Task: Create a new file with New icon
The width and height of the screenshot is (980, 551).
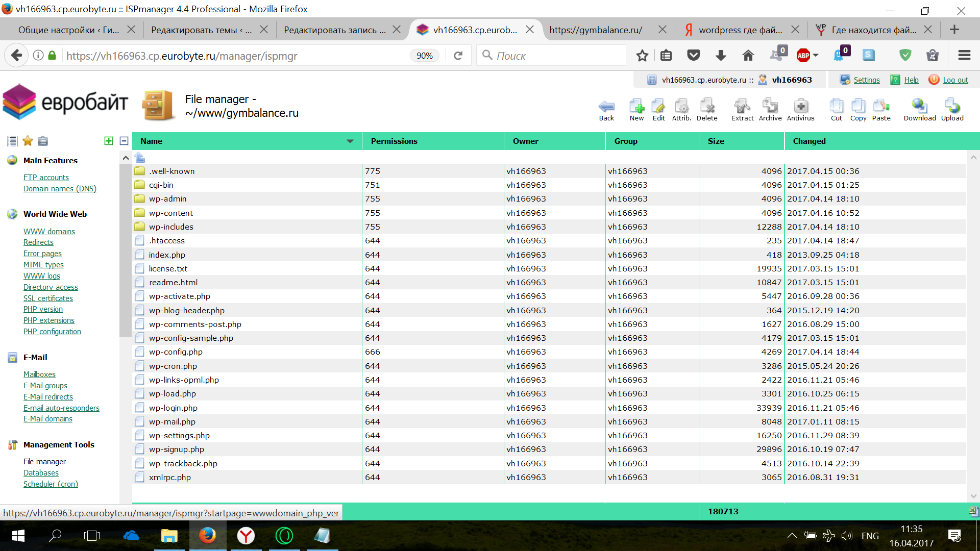Action: click(636, 110)
